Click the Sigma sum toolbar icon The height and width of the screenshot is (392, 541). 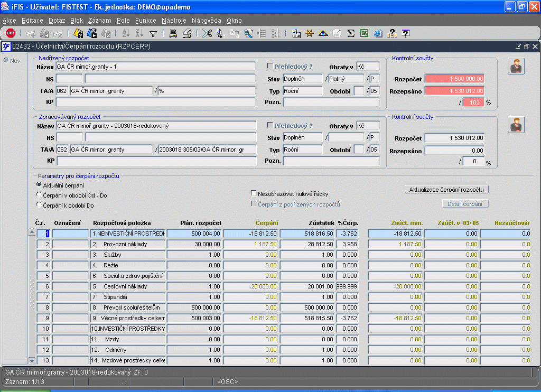[350, 33]
